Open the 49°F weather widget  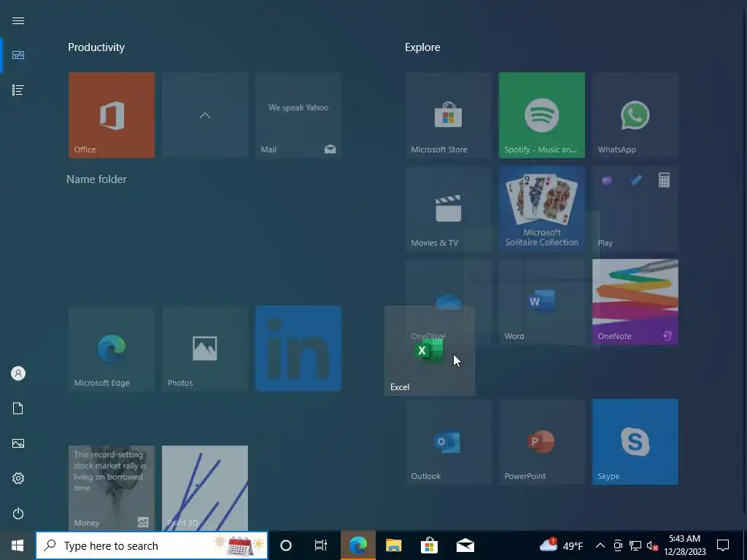pyautogui.click(x=561, y=545)
